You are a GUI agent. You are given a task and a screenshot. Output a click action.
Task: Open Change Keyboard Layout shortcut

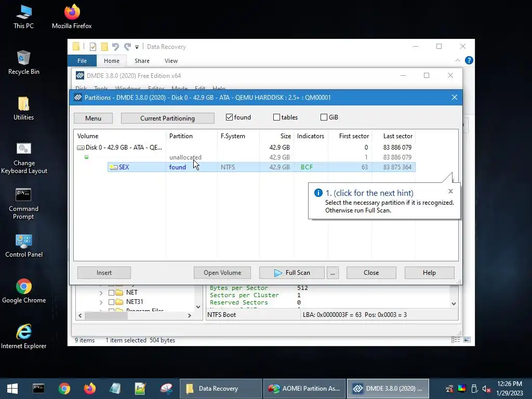(x=23, y=158)
